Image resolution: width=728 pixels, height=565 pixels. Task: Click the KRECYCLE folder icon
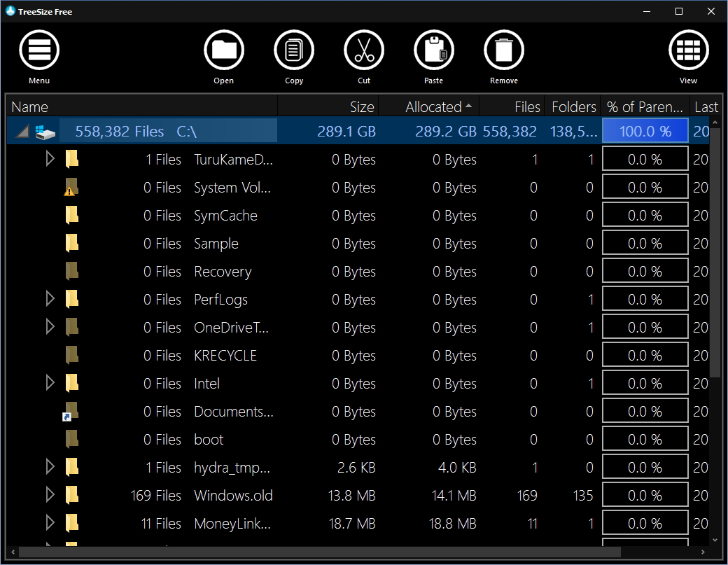point(71,355)
